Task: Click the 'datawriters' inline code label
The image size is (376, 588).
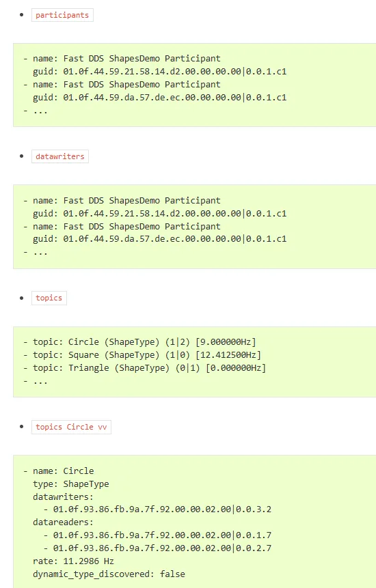Action: tap(60, 156)
